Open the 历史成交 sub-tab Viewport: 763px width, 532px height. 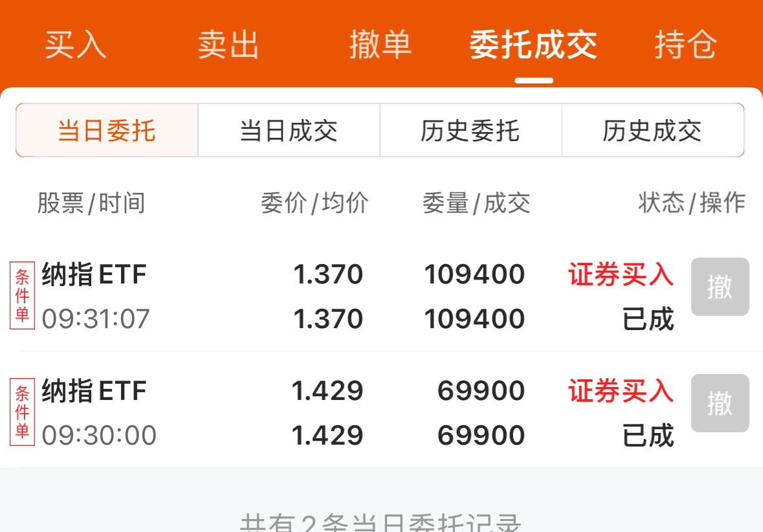coord(652,131)
